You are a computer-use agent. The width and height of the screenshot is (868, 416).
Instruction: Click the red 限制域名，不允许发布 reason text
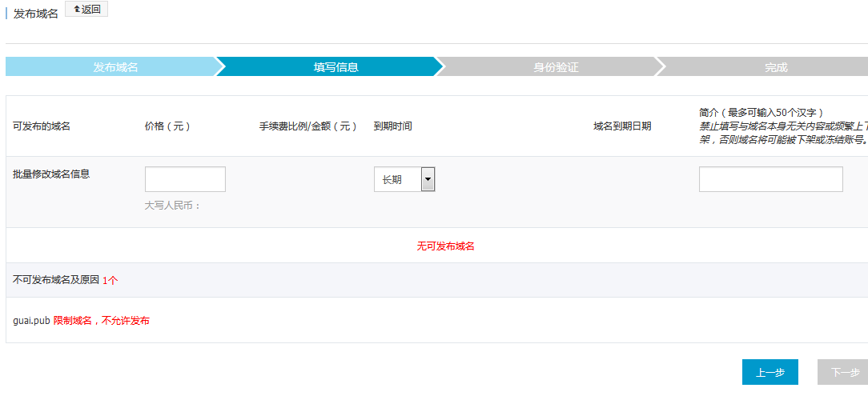coord(102,321)
